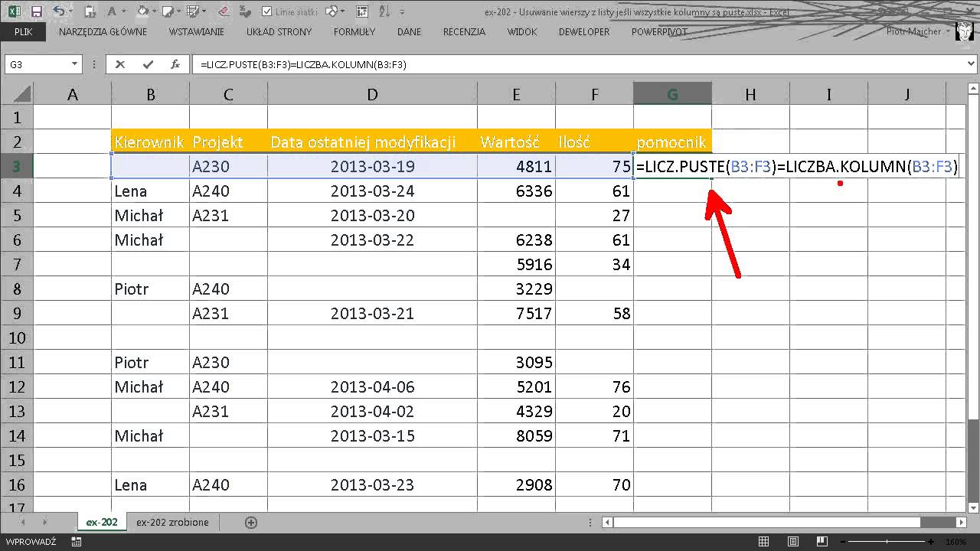Open the WSTAWIANIE ribbon tab
This screenshot has width=980, height=551.
point(197,32)
